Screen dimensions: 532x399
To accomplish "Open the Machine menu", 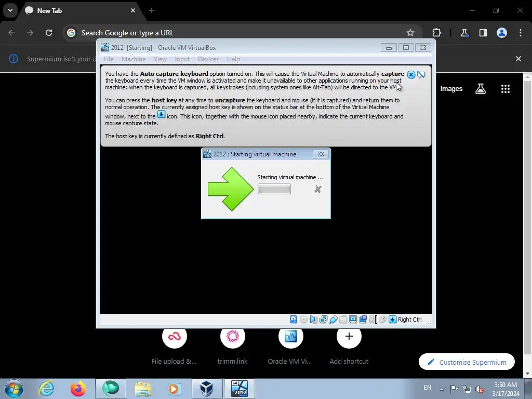I will [x=134, y=59].
